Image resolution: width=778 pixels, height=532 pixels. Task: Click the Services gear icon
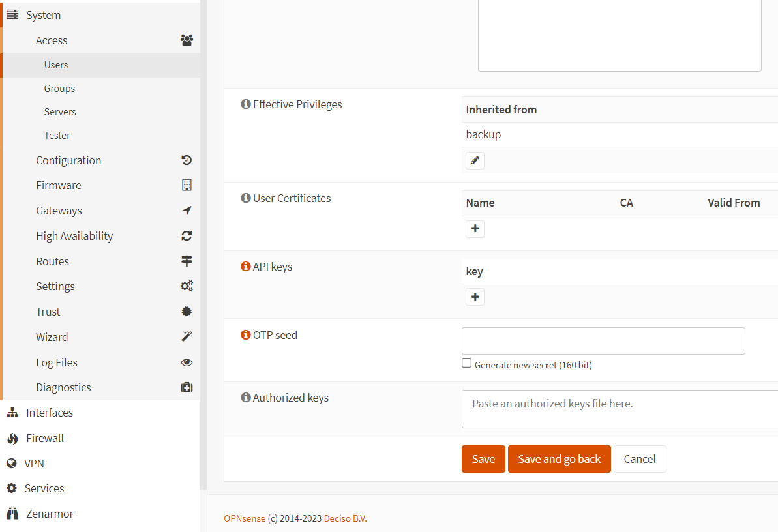[11, 488]
